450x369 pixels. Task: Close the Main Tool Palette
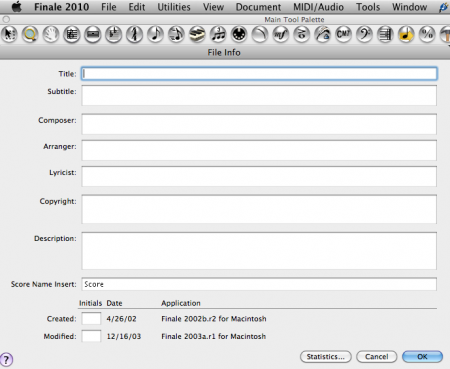pos(6,19)
